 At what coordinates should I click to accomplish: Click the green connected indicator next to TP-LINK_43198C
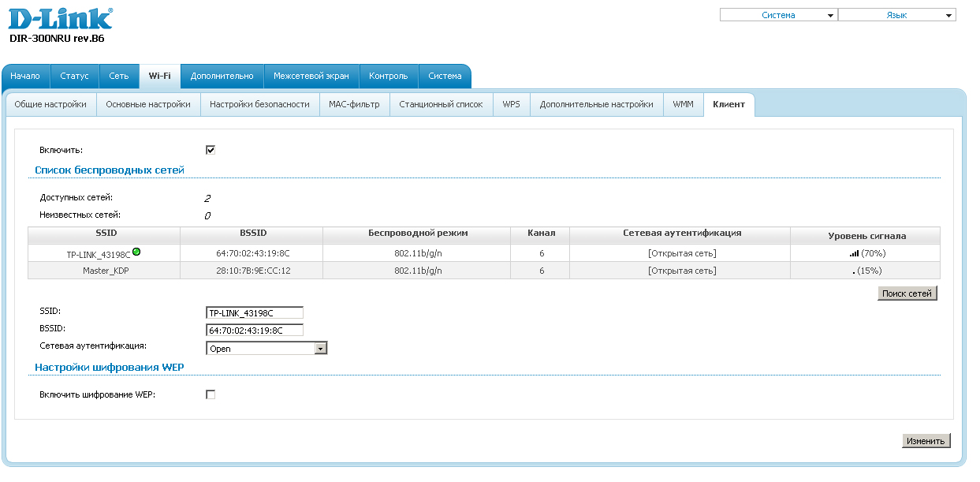(136, 252)
